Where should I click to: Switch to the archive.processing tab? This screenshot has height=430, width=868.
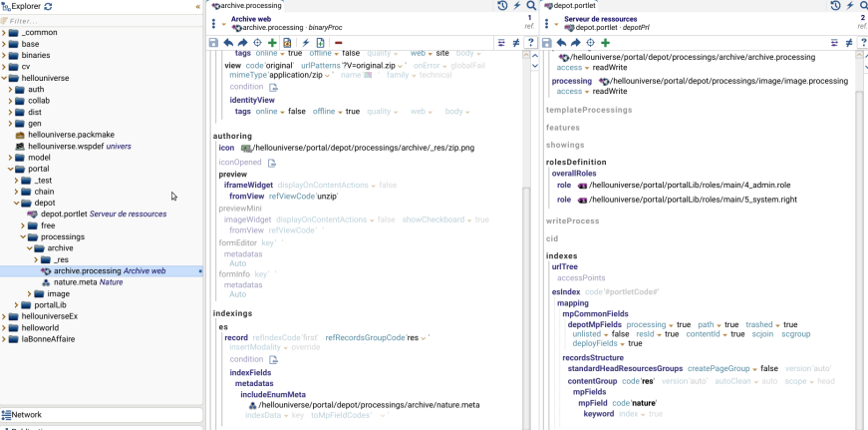point(249,6)
